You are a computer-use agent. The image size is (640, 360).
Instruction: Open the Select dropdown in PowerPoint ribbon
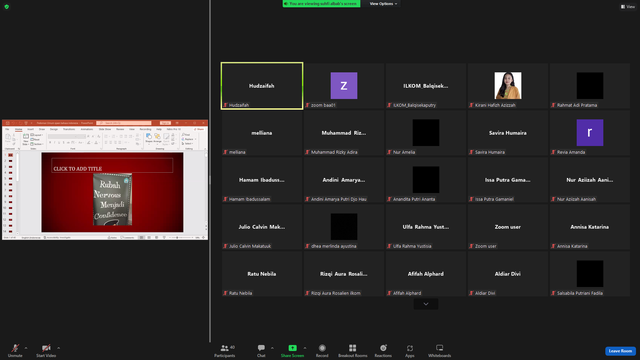187,144
